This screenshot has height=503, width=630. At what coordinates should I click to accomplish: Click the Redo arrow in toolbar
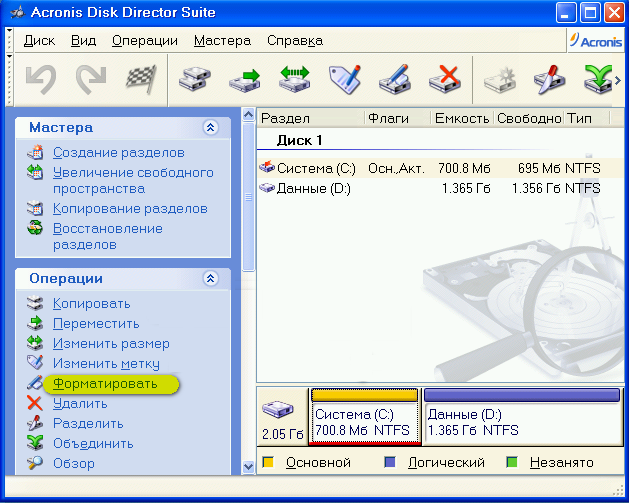tap(91, 80)
